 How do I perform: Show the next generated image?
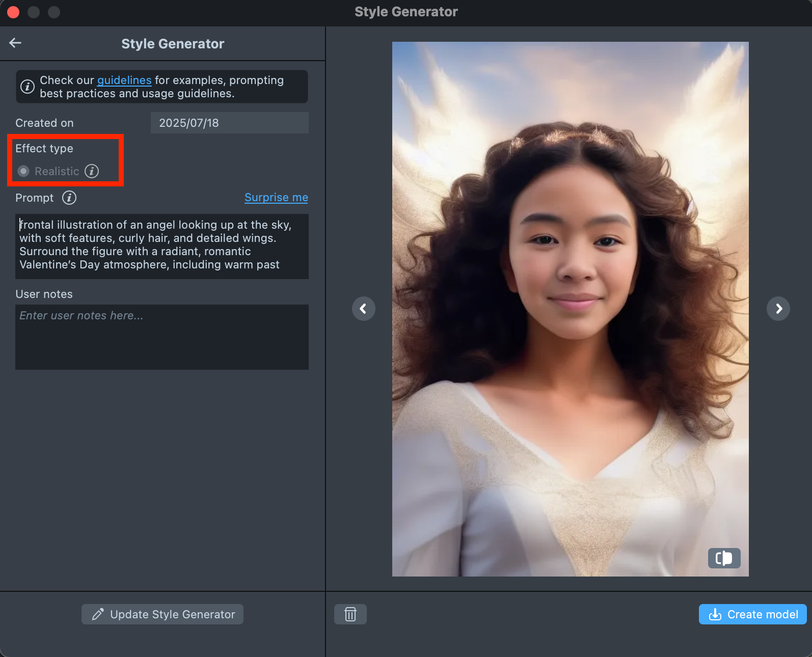pos(778,309)
